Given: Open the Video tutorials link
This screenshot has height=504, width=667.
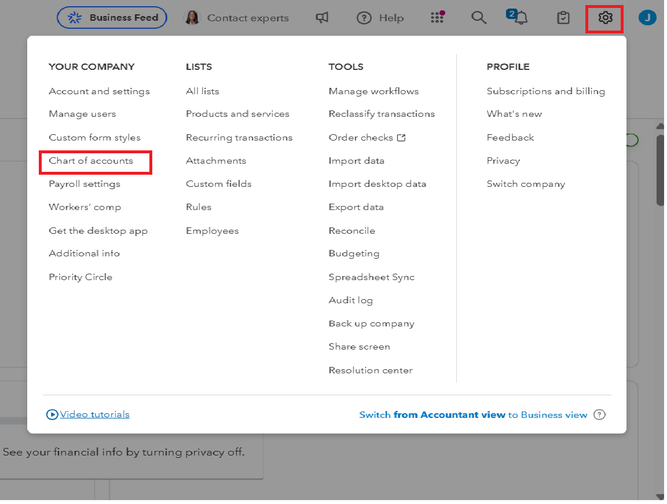Looking at the screenshot, I should click(94, 415).
